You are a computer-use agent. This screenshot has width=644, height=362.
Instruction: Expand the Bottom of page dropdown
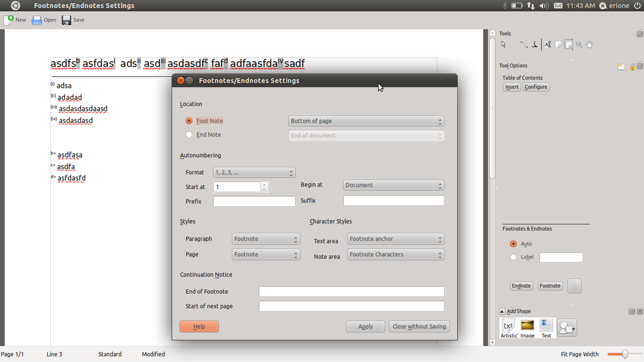[x=367, y=121]
